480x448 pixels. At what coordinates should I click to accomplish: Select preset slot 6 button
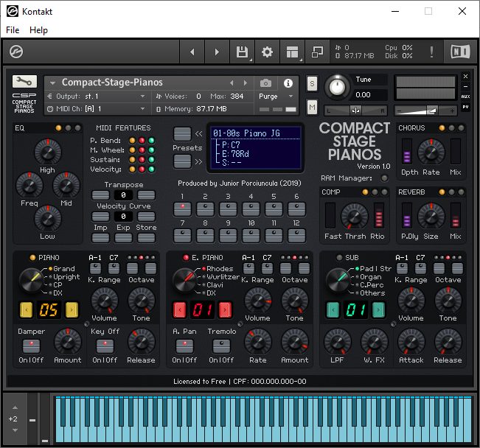coord(296,209)
